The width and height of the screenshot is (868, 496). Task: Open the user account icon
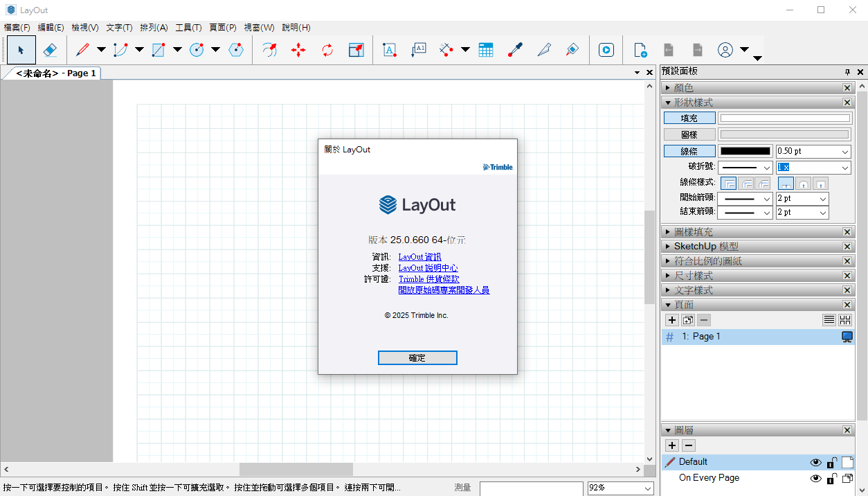click(725, 50)
